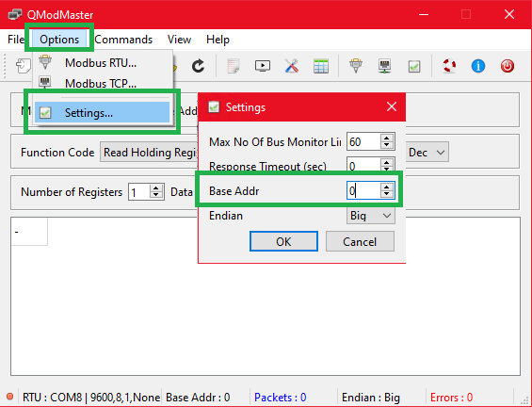Image resolution: width=532 pixels, height=407 pixels.
Task: Minimize the QModMaster window
Action: [424, 14]
